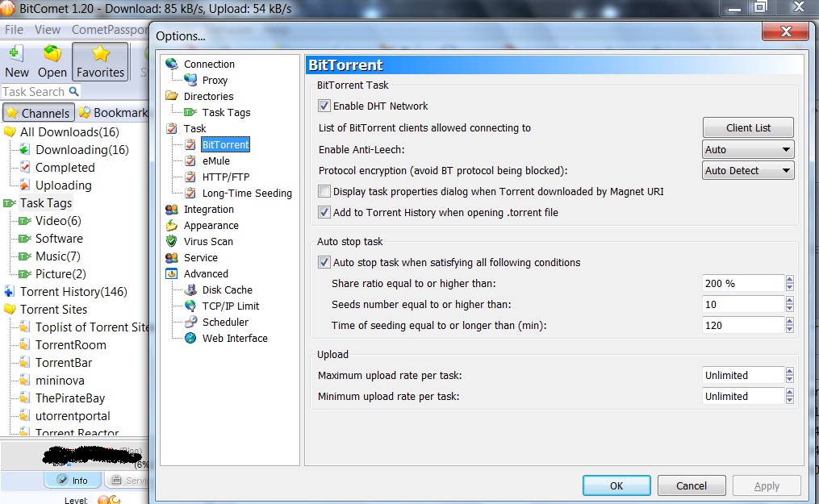Click the Scheduler icon

(x=190, y=322)
